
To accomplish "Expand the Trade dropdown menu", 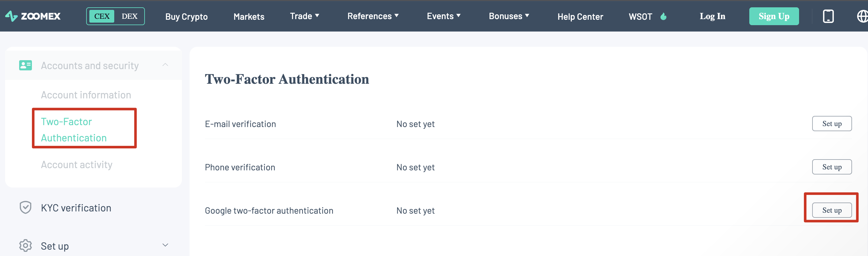I will 305,16.
